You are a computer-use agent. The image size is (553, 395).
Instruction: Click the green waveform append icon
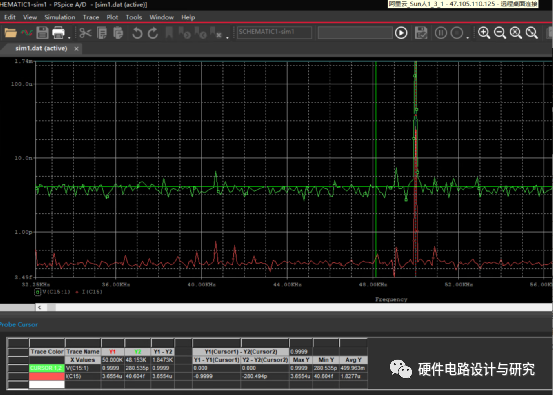click(27, 33)
